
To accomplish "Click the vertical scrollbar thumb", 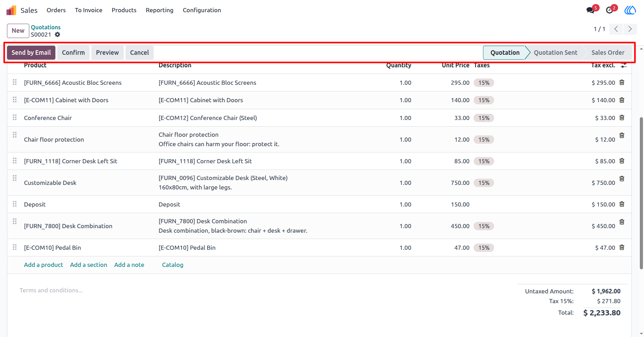I will pyautogui.click(x=641, y=193).
